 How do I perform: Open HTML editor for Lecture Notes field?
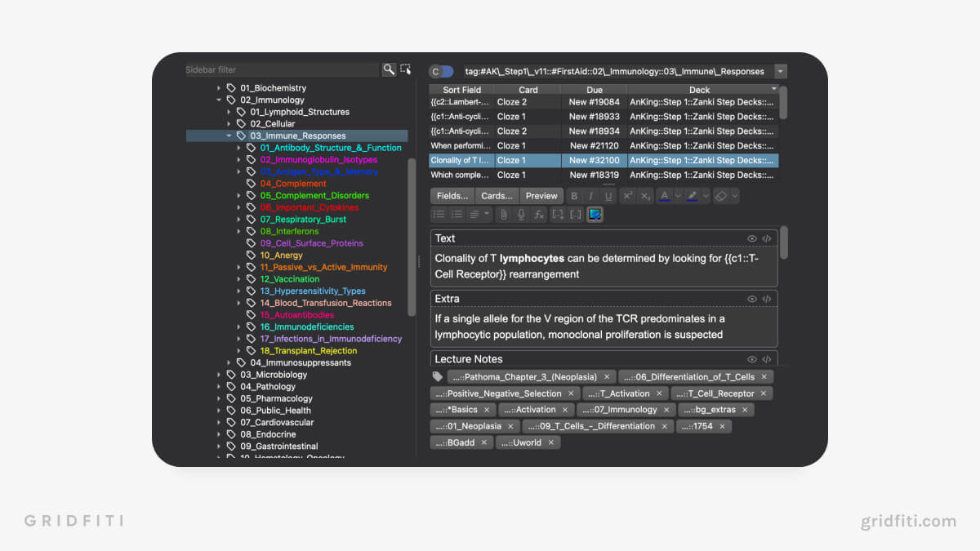point(767,359)
